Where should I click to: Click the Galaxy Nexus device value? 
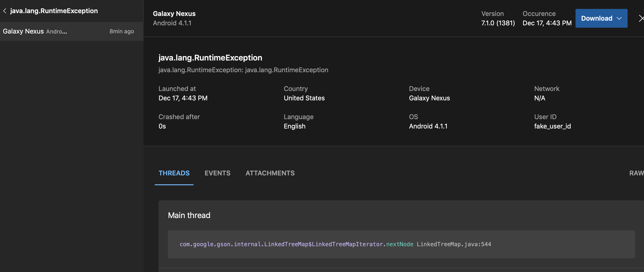tap(429, 98)
